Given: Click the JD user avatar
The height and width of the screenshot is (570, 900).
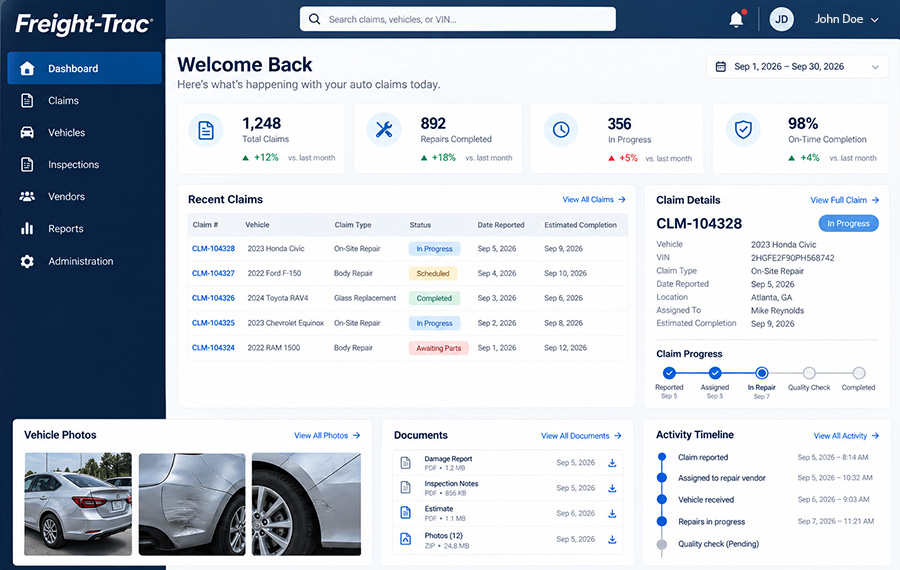Looking at the screenshot, I should coord(781,20).
